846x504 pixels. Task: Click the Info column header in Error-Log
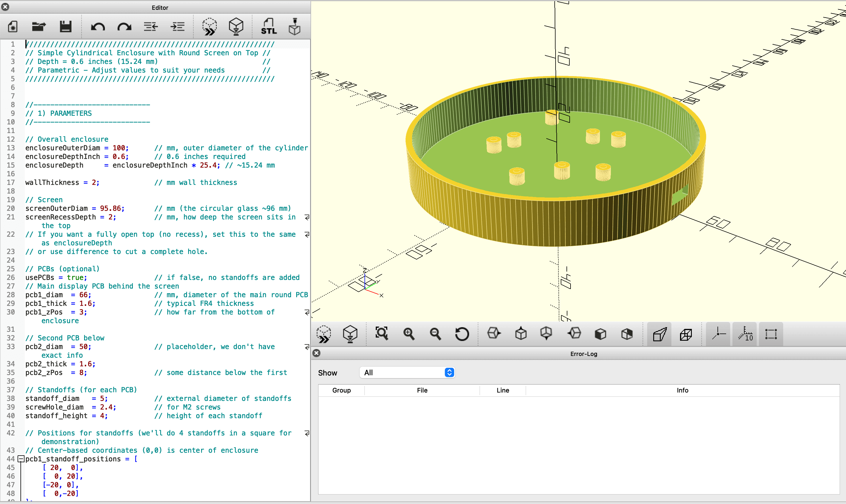click(x=682, y=390)
